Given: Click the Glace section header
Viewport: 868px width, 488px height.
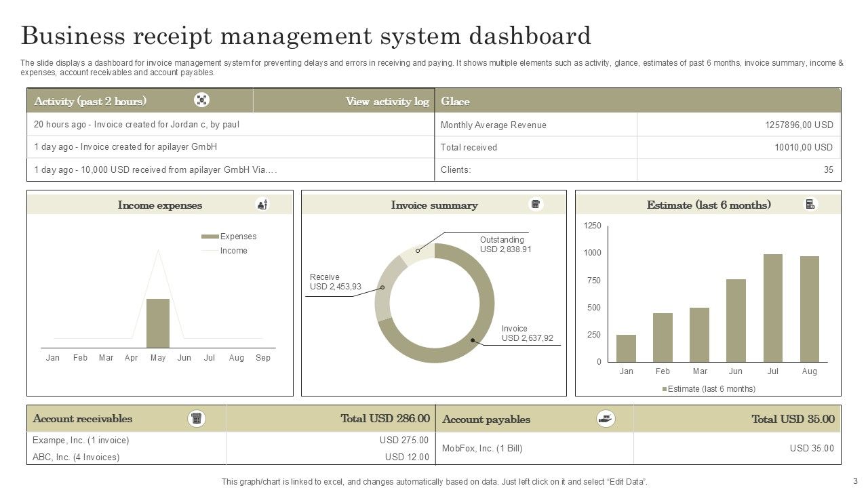Looking at the screenshot, I should [455, 102].
